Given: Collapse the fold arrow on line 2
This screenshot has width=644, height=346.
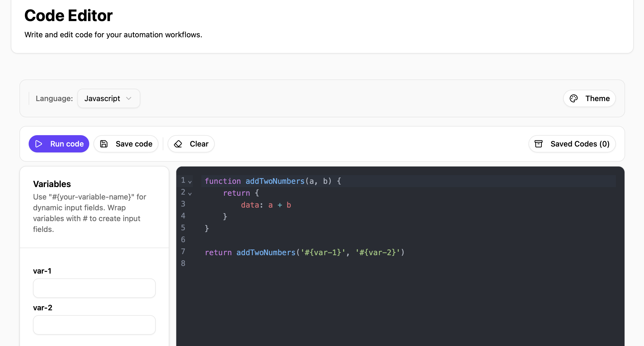Looking at the screenshot, I should (x=190, y=194).
